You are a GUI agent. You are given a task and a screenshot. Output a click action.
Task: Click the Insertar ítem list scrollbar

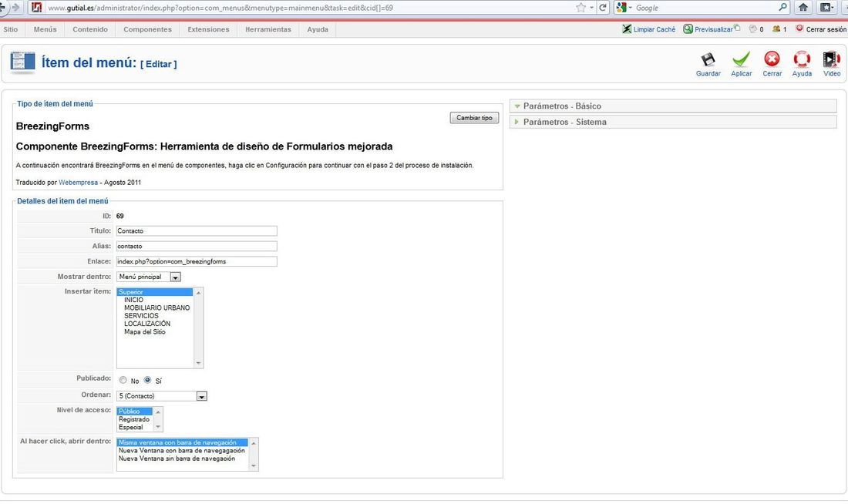[198, 328]
